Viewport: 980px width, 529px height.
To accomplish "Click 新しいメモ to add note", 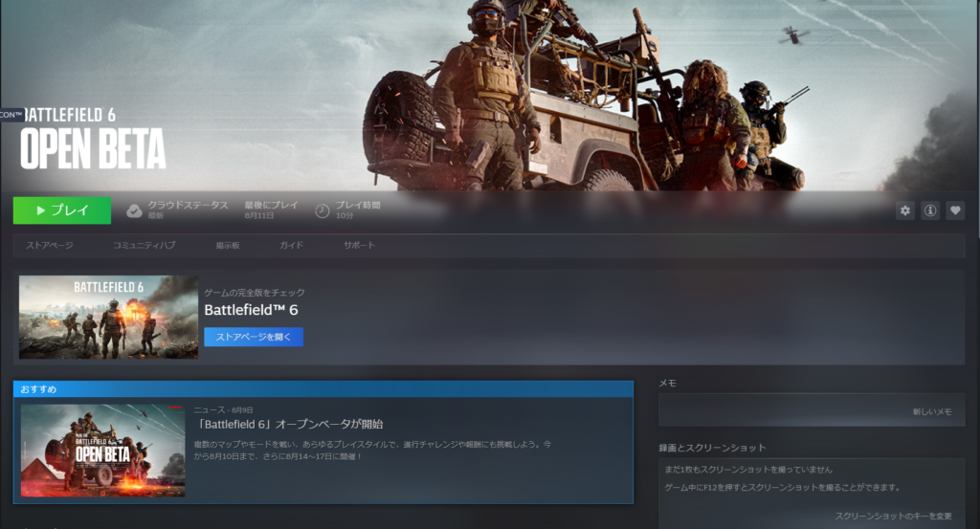I will (x=932, y=411).
